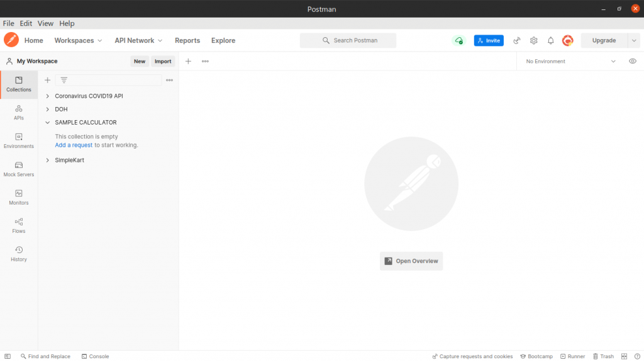Open the View menu
This screenshot has width=644, height=362.
(45, 23)
